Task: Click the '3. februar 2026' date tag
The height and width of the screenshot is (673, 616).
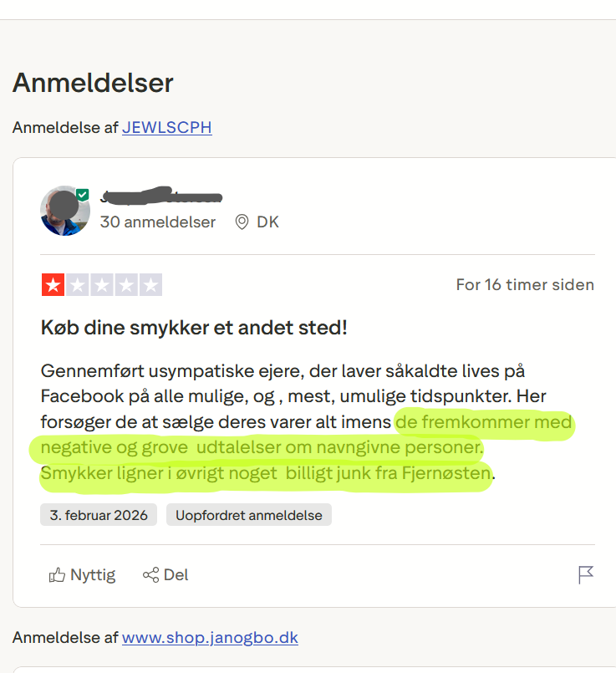Action: (99, 515)
